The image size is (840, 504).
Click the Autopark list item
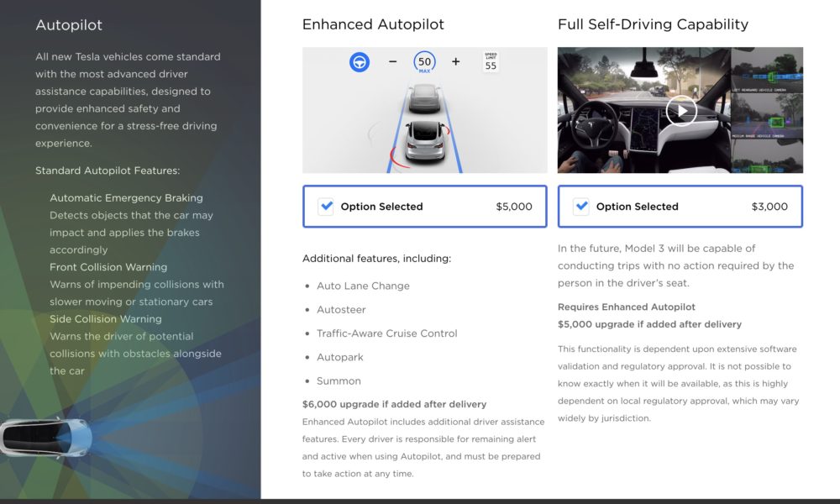click(339, 357)
